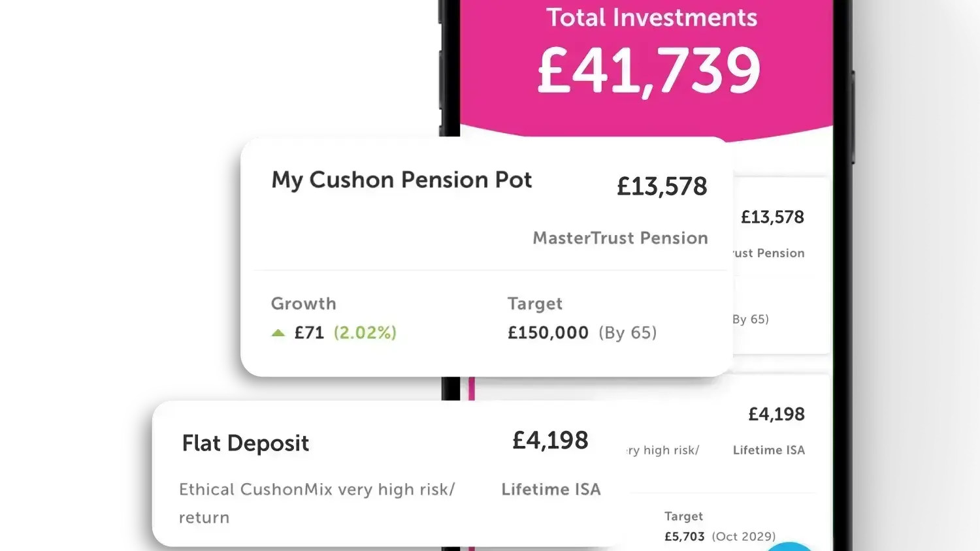Click the green growth up-arrow icon
This screenshot has width=980, height=551.
[x=278, y=333]
